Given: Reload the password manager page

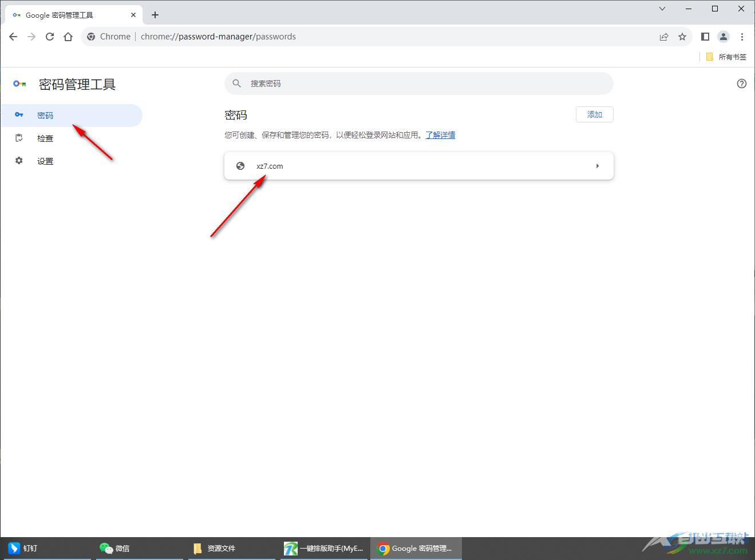Looking at the screenshot, I should [x=50, y=37].
